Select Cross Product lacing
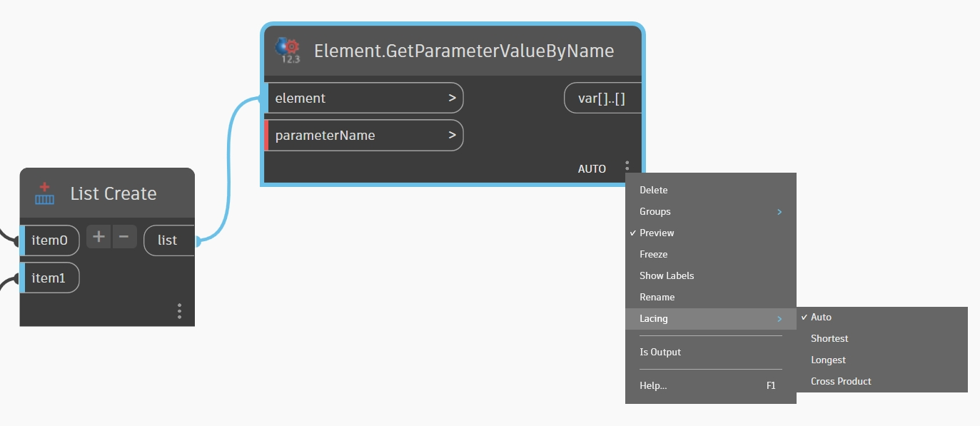 841,381
